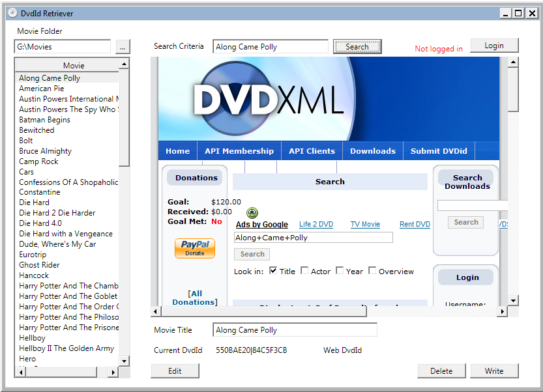Click the PayPal Donate button
The image size is (543, 392).
[195, 248]
